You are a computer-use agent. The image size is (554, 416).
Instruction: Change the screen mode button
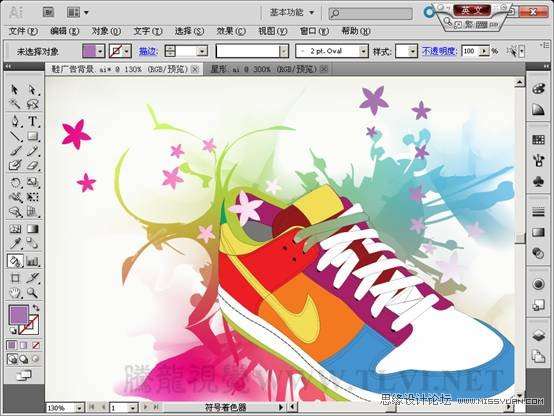click(24, 375)
